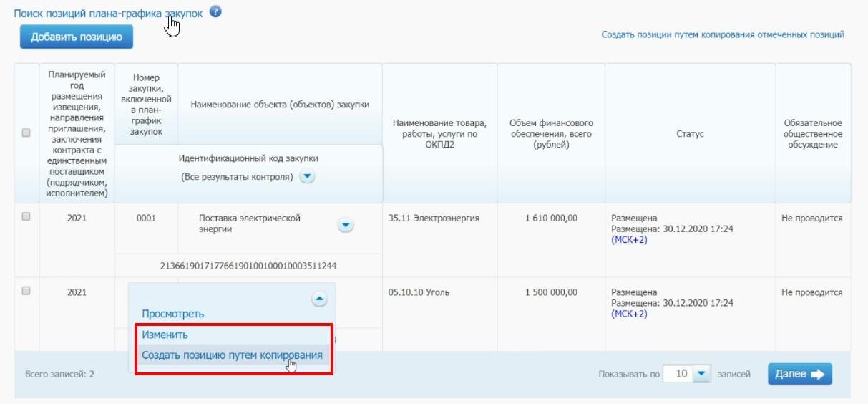The height and width of the screenshot is (404, 868).
Task: Click '(МСК+2)' link in the Электроэнергия row
Action: click(629, 240)
